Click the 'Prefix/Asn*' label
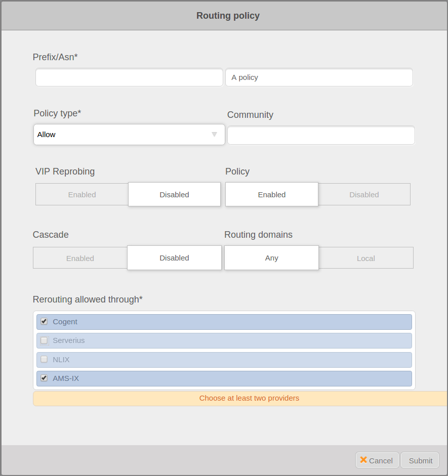This screenshot has width=448, height=476. (x=55, y=57)
